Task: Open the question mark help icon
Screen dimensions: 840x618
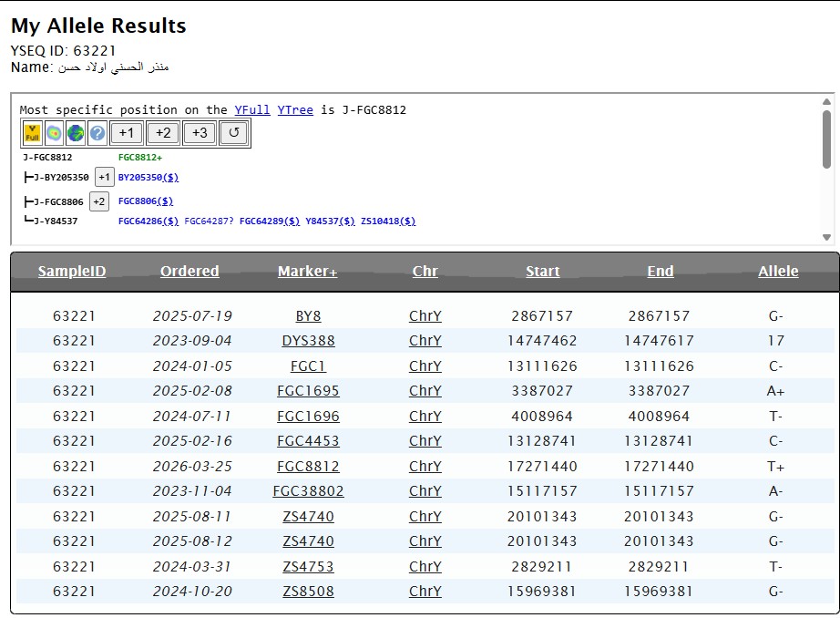Action: 97,133
